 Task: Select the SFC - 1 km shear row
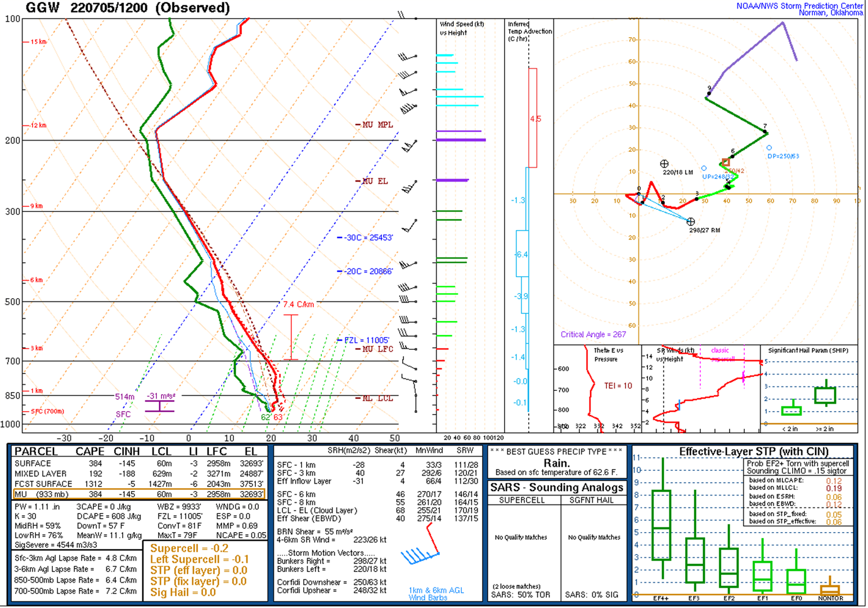[377, 465]
